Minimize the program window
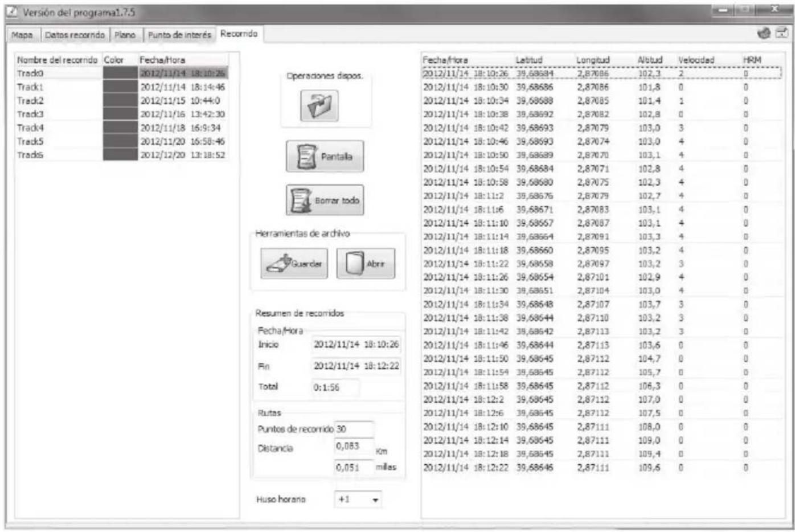795x532 pixels. click(x=724, y=10)
